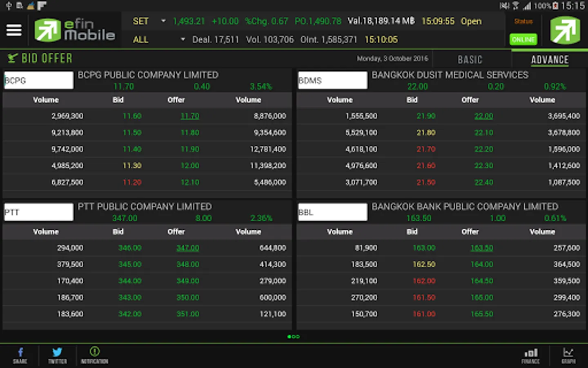Select BBL bid volume 81,900
Screen dimensions: 588x368
pyautogui.click(x=366, y=248)
